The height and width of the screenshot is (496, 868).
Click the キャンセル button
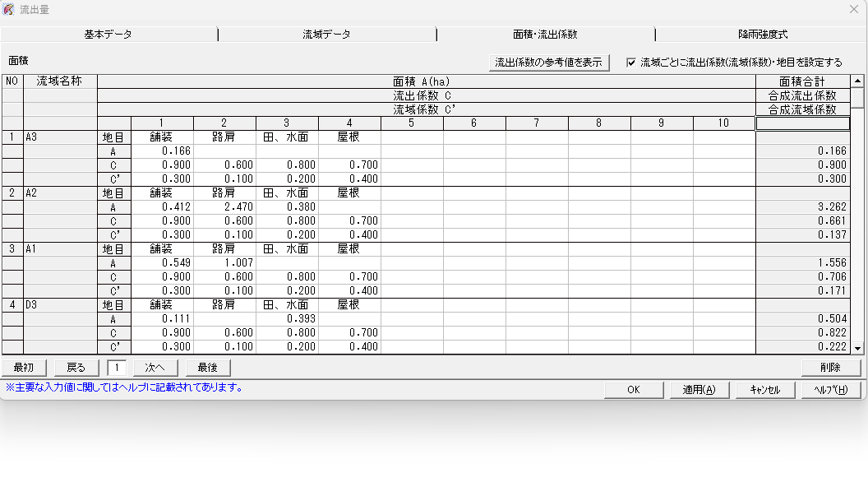pyautogui.click(x=764, y=390)
